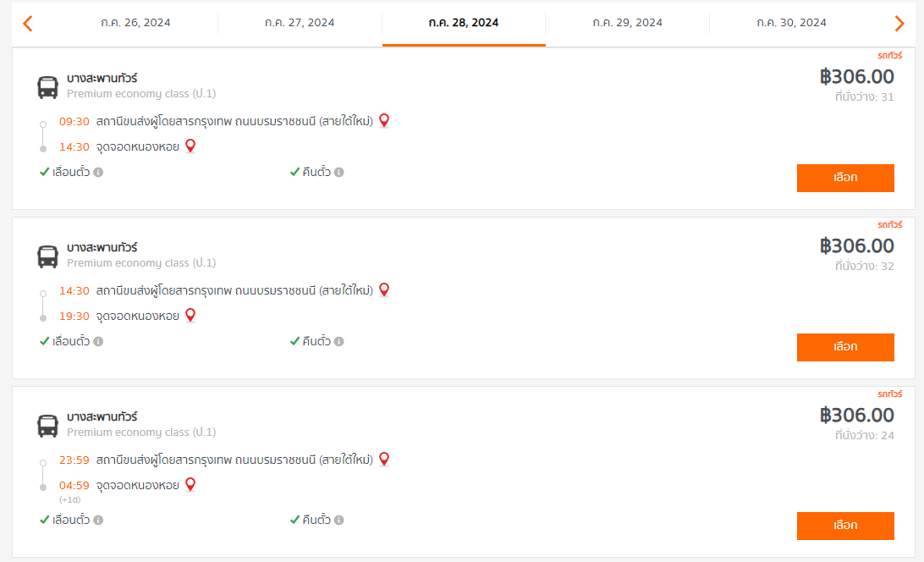Image resolution: width=924 pixels, height=562 pixels.
Task: Switch to ก.ค. 29, 2024 date tab
Action: 628,23
